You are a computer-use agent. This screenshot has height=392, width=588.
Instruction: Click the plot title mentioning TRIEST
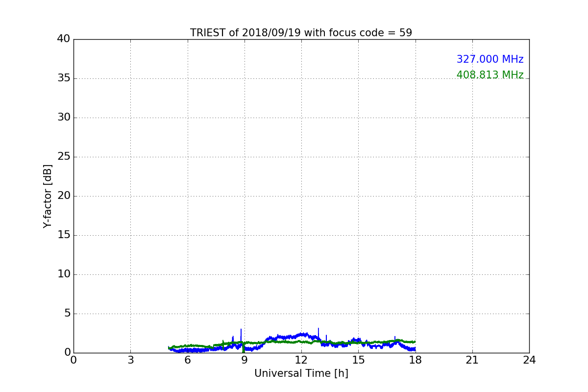coord(301,33)
